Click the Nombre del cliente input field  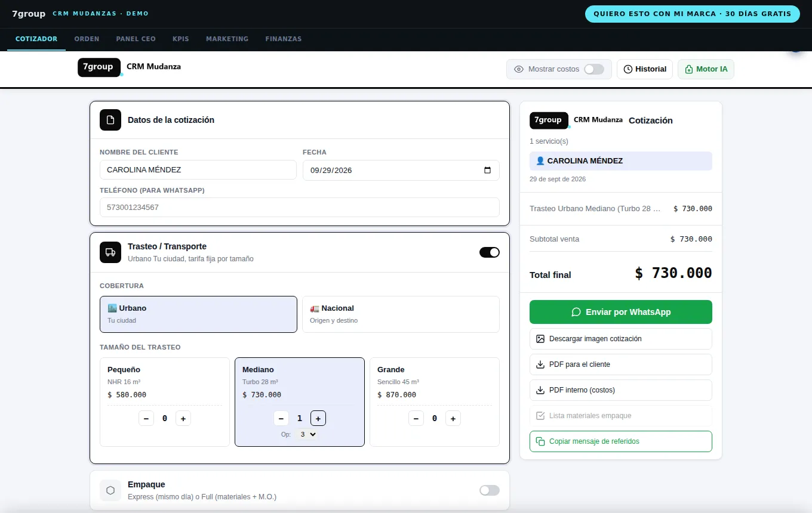(198, 170)
